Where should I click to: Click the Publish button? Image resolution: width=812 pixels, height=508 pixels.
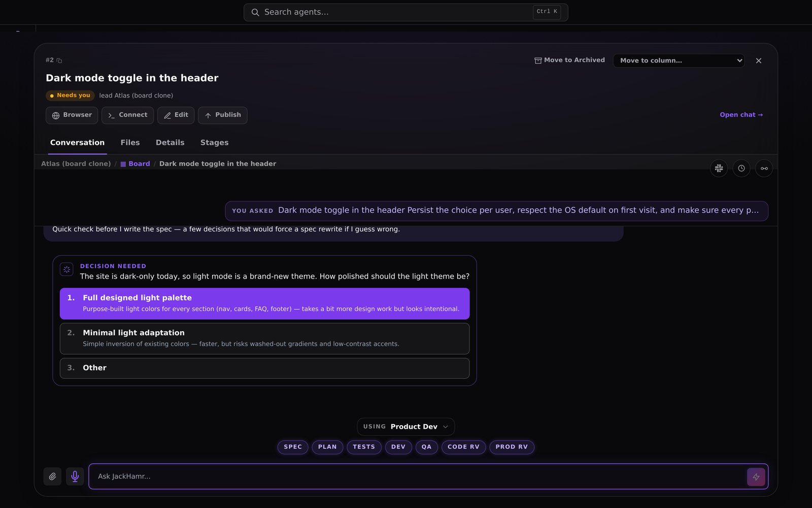pyautogui.click(x=223, y=115)
